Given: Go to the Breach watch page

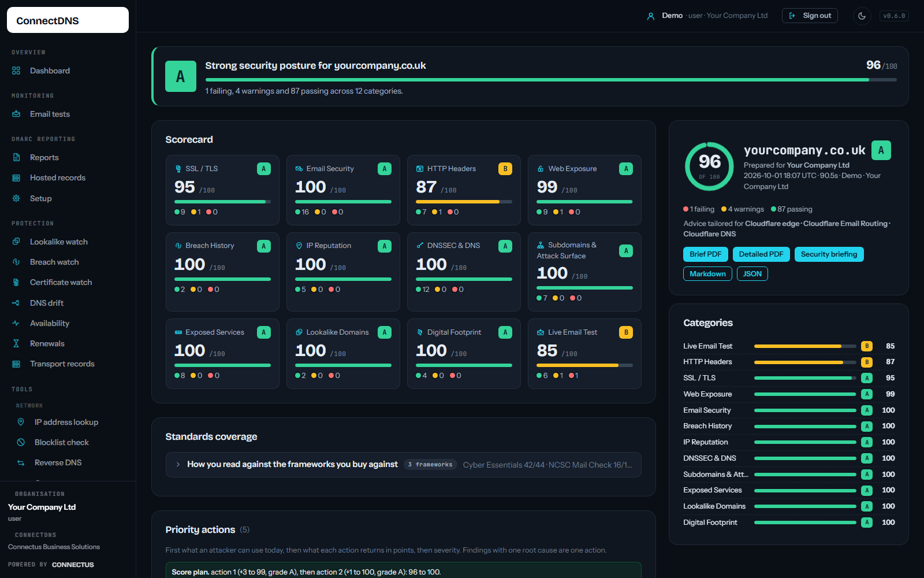Looking at the screenshot, I should tap(68, 262).
